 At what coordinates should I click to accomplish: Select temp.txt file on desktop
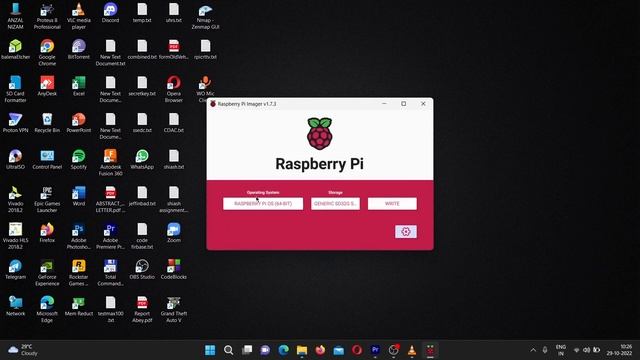pyautogui.click(x=142, y=13)
